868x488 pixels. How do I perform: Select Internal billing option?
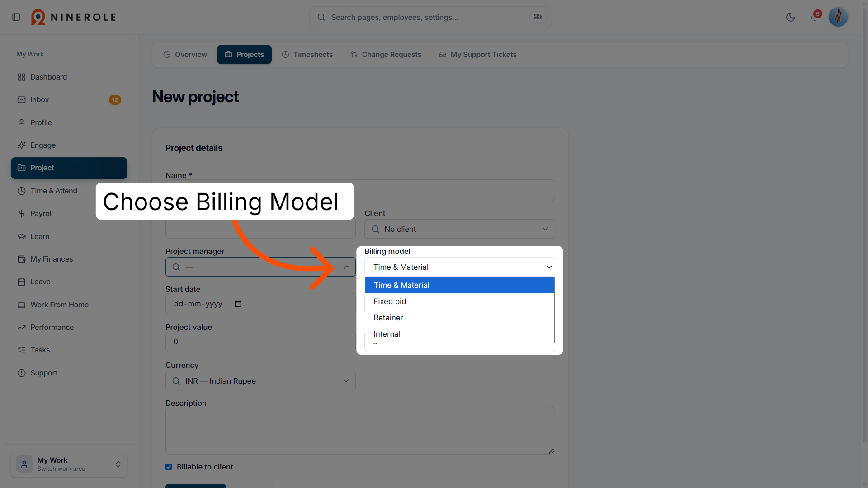(x=460, y=334)
